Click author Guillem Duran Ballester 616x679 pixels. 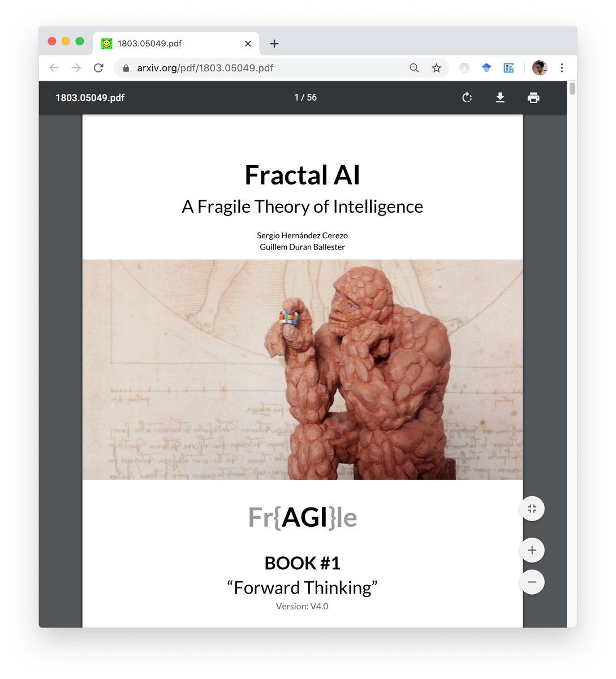click(x=302, y=247)
